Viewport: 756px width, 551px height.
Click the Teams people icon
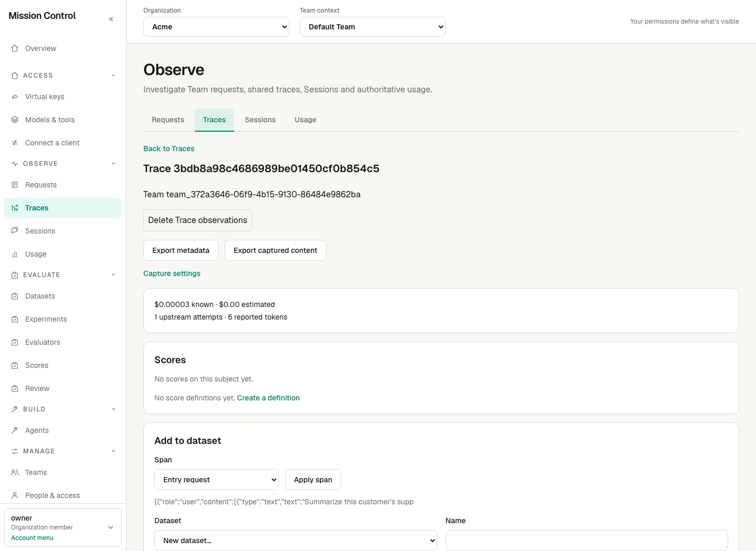click(15, 472)
